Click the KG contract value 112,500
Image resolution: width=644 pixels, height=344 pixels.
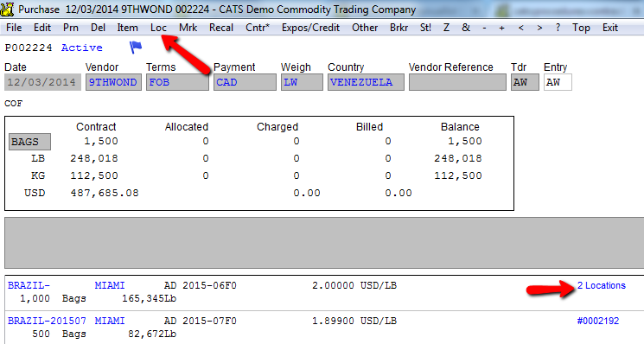point(94,175)
